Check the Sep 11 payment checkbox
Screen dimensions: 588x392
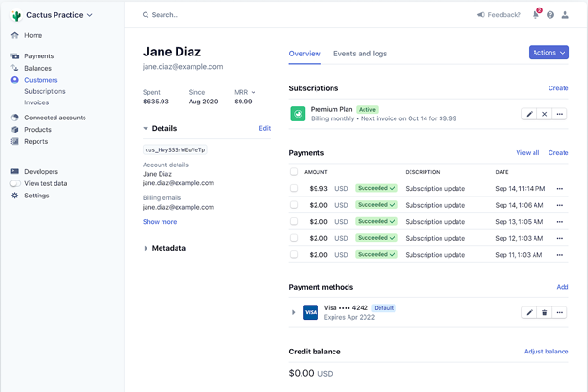[x=294, y=254]
